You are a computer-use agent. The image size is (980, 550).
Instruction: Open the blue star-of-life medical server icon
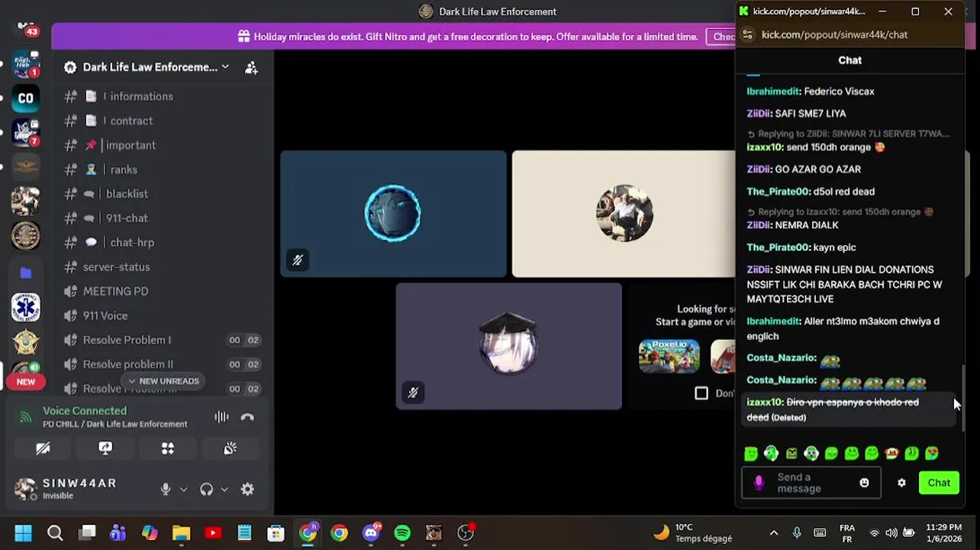point(26,307)
